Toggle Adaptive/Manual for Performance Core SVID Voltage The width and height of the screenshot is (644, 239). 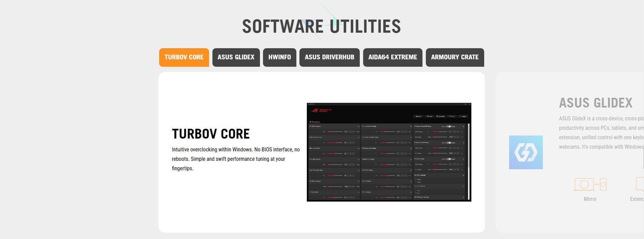(449, 126)
